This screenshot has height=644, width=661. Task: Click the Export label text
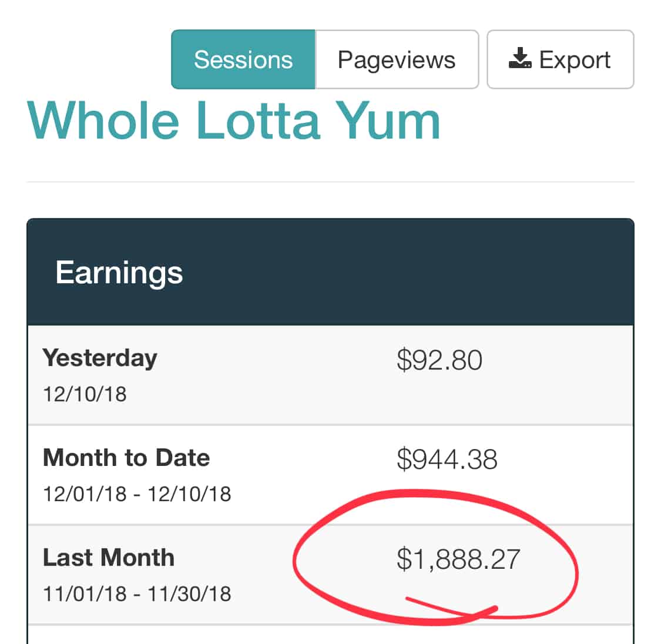575,60
